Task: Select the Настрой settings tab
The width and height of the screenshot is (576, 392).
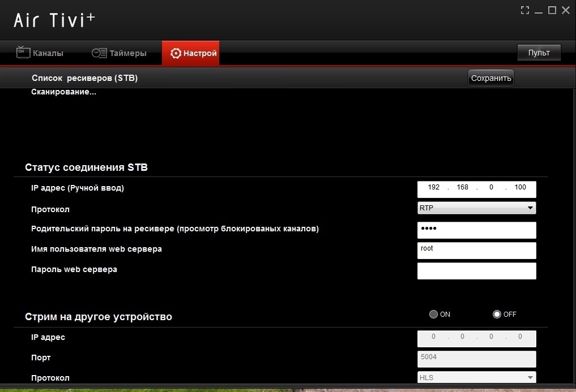Action: coord(191,53)
